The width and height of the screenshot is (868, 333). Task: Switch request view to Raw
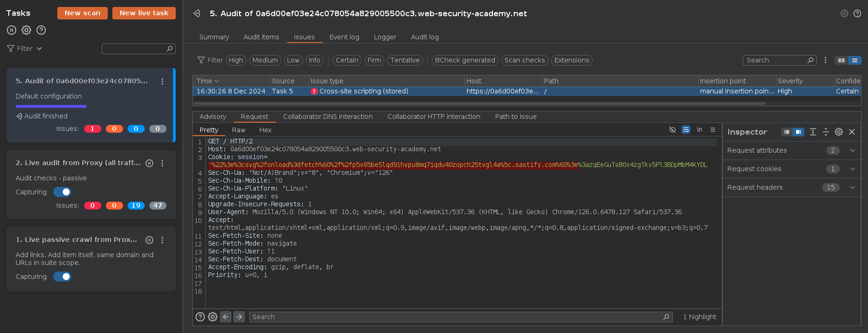239,130
